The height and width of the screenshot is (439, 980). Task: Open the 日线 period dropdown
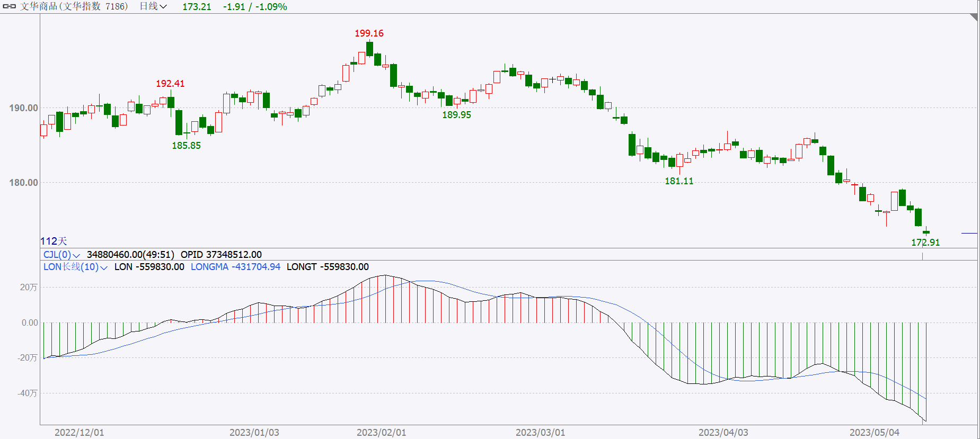pos(153,6)
